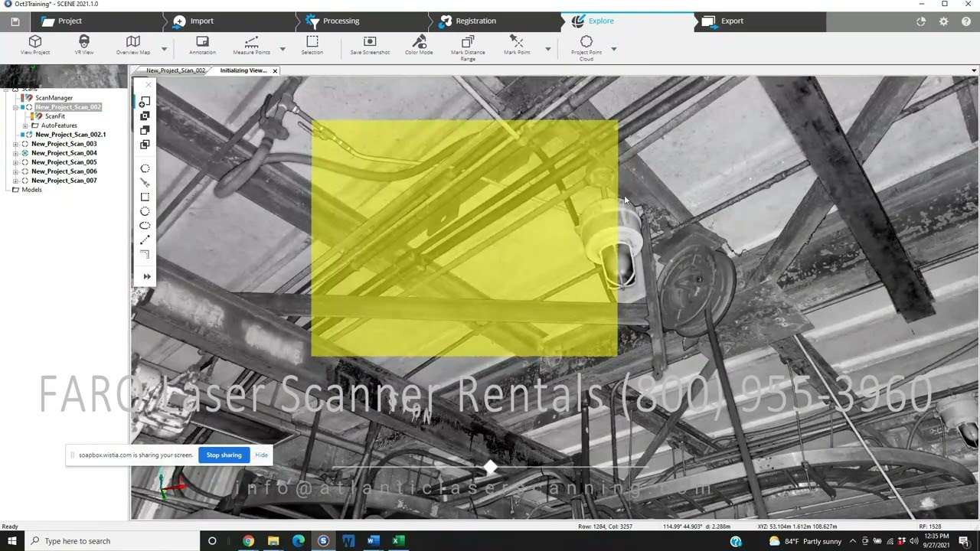This screenshot has height=551, width=980.
Task: Pick the corner selector tool
Action: [145, 254]
